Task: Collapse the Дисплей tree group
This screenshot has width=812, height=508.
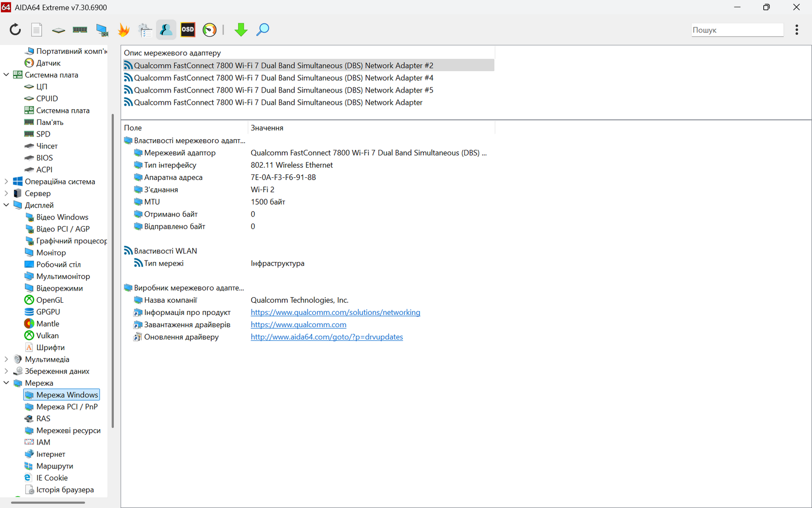Action: pyautogui.click(x=6, y=205)
